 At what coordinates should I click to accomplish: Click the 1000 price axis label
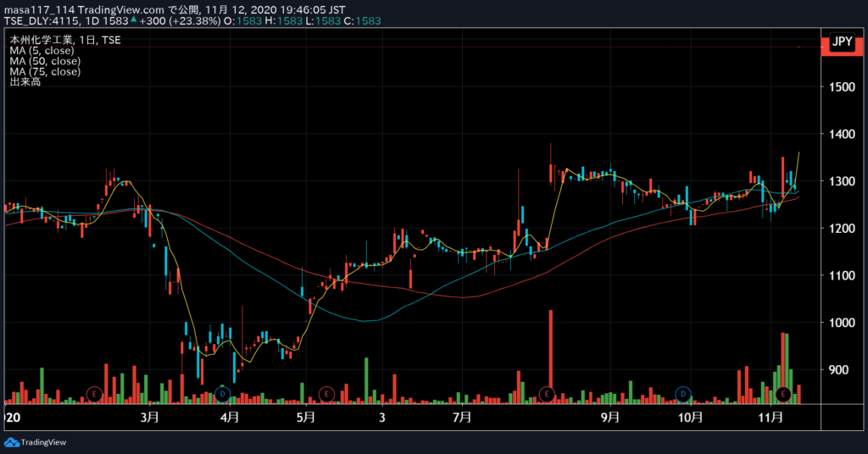tap(842, 323)
